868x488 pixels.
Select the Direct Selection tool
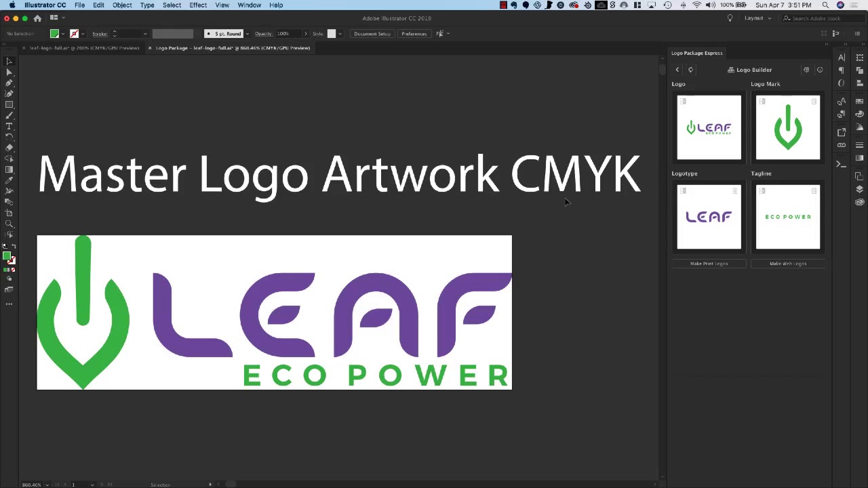pos(9,72)
